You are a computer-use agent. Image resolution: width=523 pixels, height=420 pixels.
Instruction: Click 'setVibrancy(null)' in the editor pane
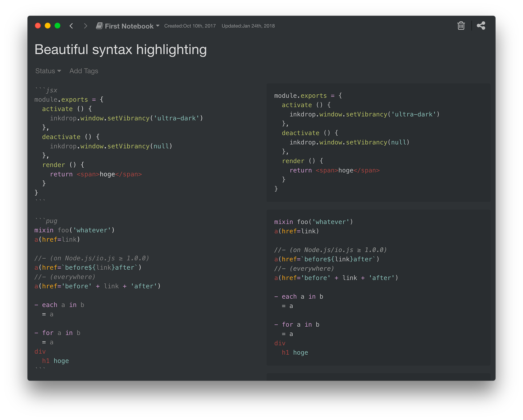point(139,146)
